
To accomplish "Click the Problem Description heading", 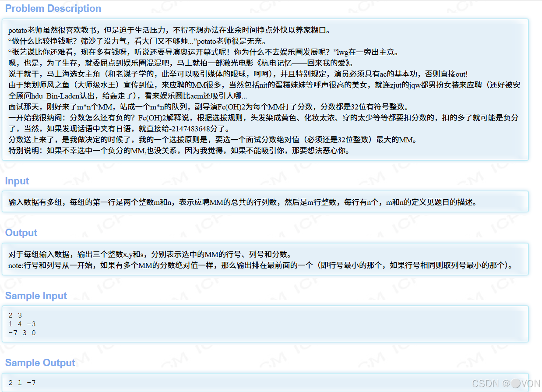I will [x=53, y=8].
